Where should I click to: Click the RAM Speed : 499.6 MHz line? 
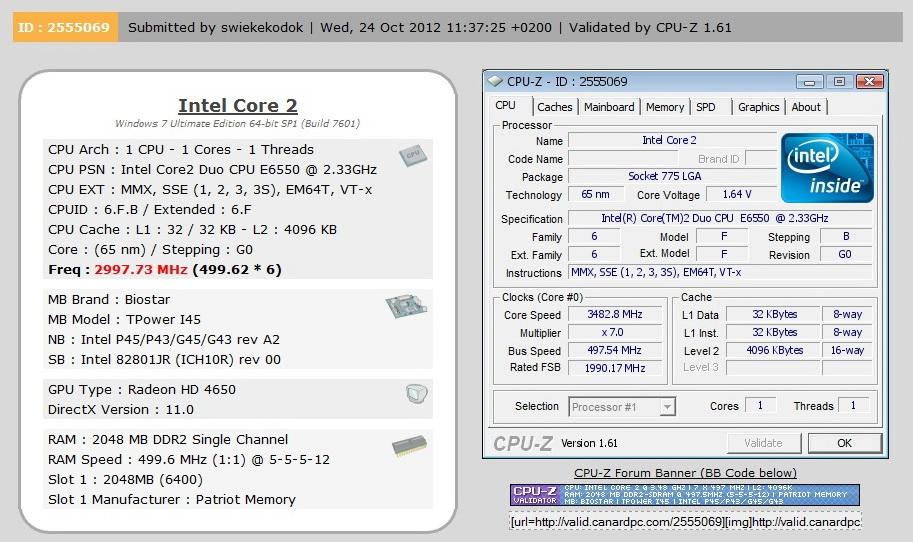pyautogui.click(x=189, y=459)
